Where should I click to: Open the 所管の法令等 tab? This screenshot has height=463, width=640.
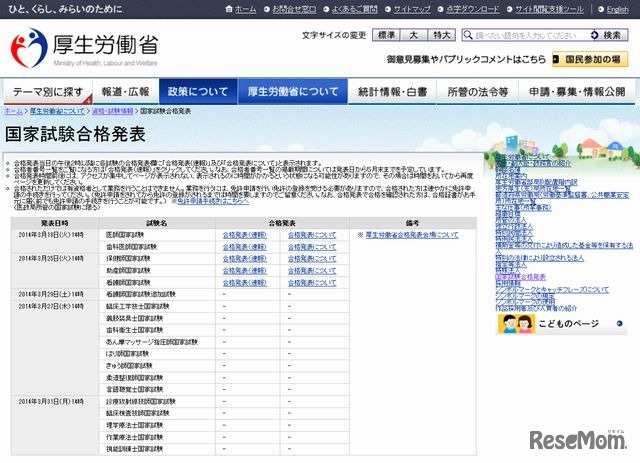point(478,92)
